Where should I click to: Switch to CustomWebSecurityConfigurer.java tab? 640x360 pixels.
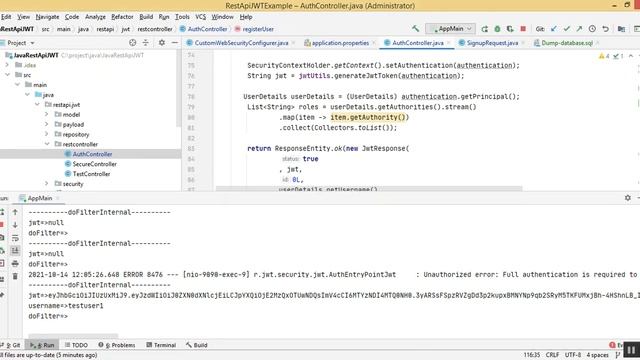click(241, 43)
